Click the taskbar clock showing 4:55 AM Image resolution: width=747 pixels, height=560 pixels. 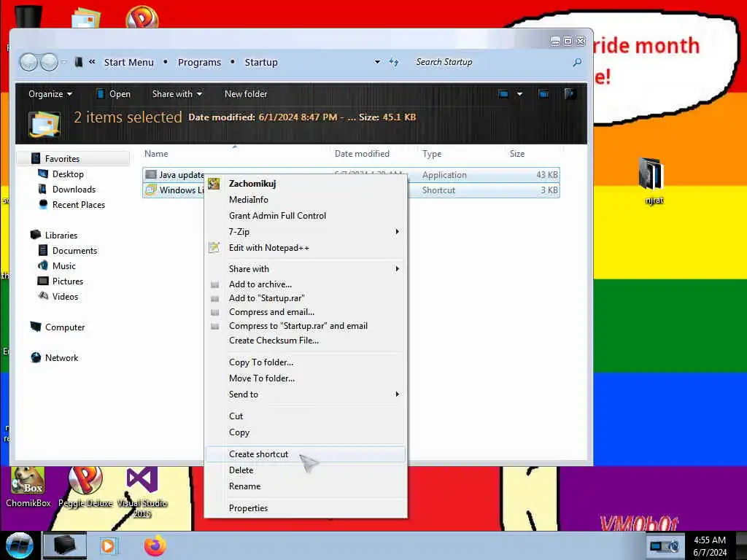click(x=710, y=546)
